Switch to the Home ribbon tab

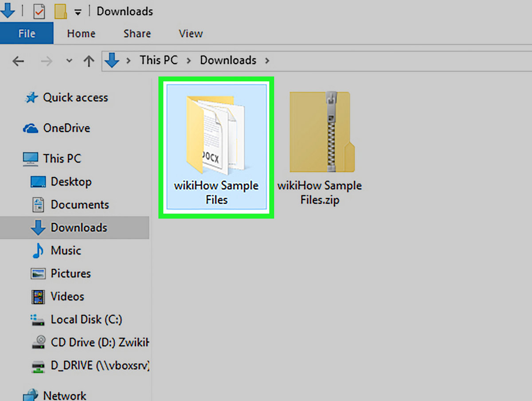pos(82,34)
